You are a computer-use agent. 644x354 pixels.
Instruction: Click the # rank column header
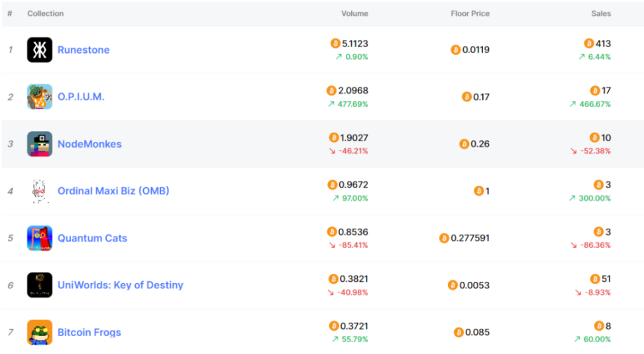click(10, 13)
